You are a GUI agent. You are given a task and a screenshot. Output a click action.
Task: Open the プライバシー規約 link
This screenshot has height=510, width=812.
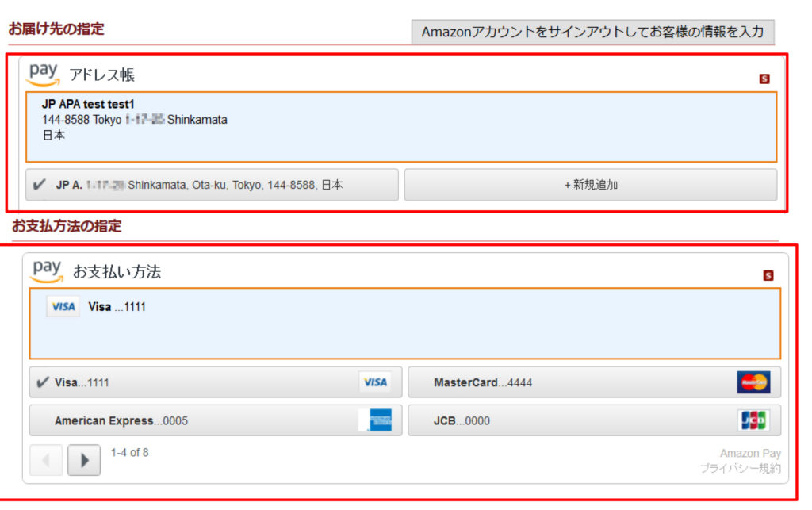741,469
